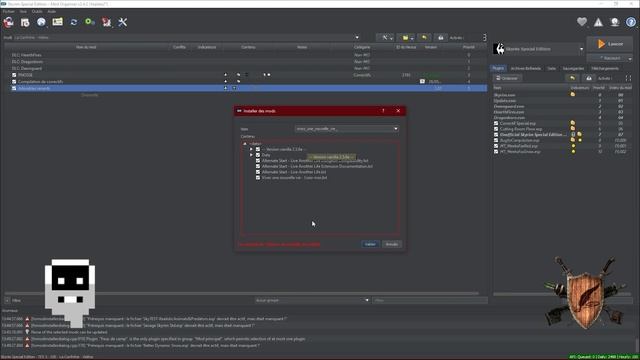Open settings wrench and screwdriver icon
This screenshot has width=640, height=360.
122,22
